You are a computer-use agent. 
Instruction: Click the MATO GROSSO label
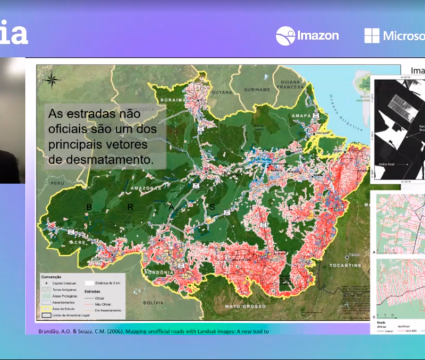point(245,306)
